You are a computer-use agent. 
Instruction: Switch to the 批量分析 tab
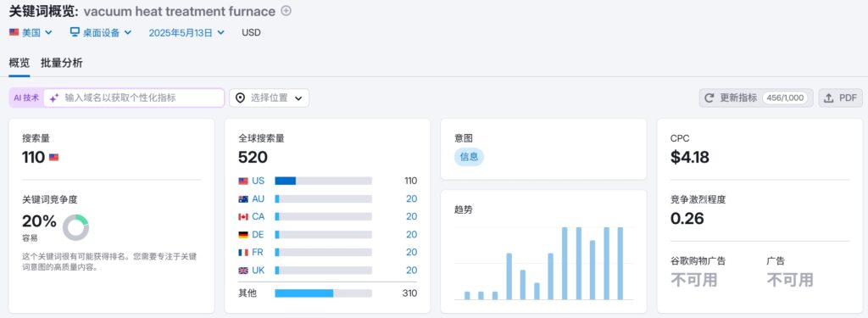[61, 63]
